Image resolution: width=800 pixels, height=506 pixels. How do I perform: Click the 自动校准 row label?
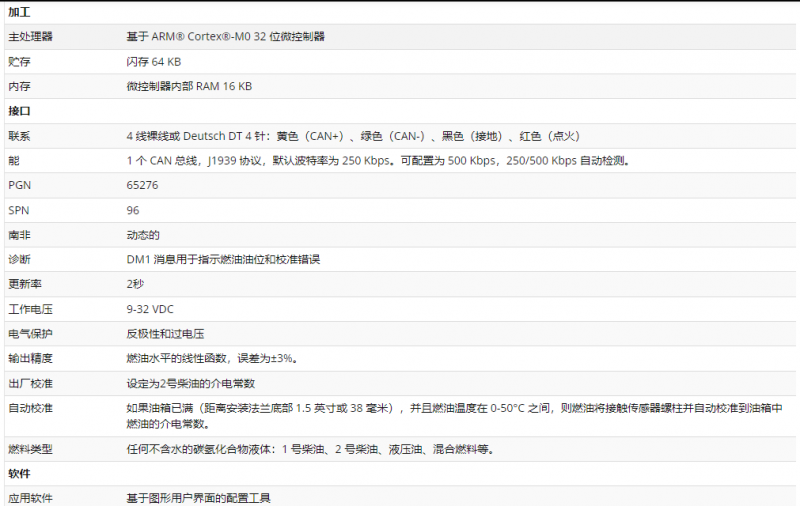[30, 408]
